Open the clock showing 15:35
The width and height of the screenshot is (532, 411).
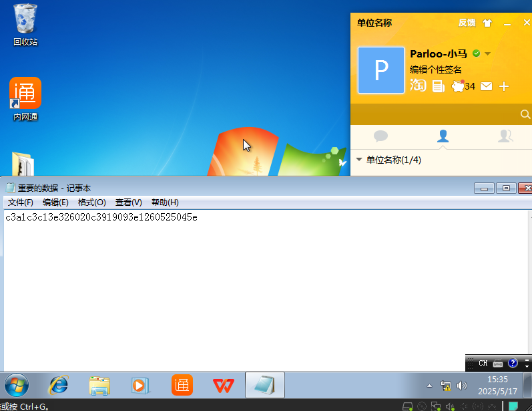pyautogui.click(x=497, y=385)
